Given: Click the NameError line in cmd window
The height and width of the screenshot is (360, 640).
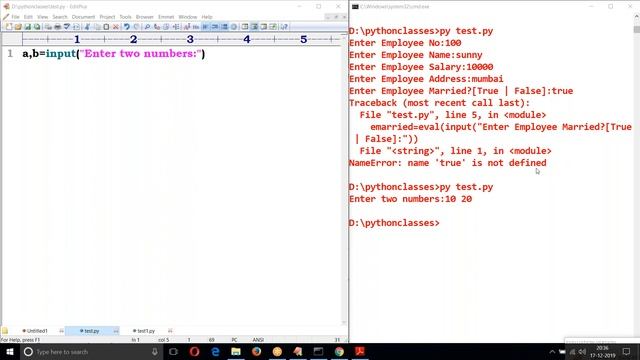Looking at the screenshot, I should point(447,163).
